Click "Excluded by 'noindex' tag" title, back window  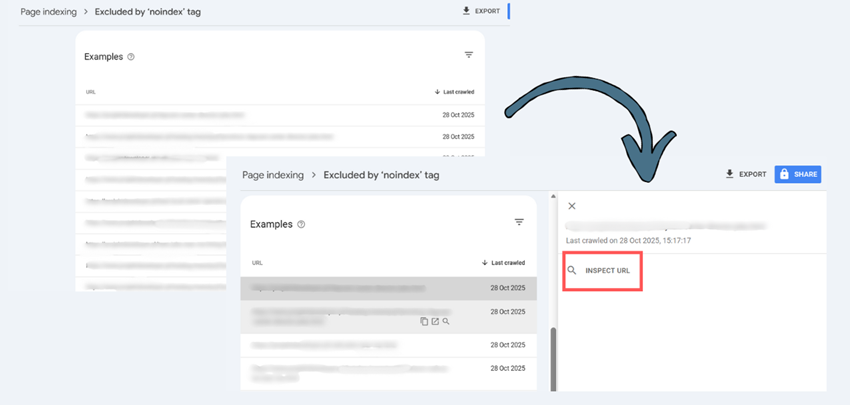147,11
